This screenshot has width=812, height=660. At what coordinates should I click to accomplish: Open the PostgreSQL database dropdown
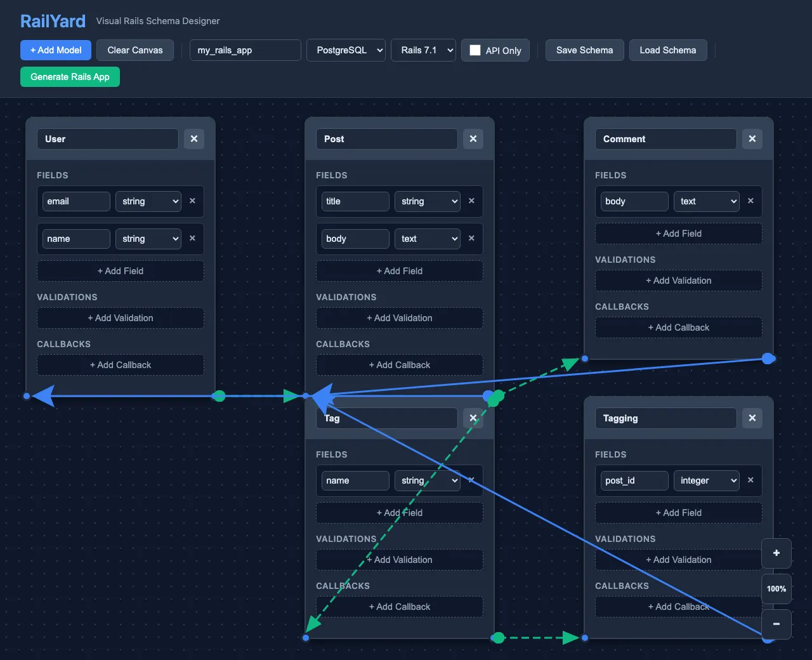click(346, 50)
